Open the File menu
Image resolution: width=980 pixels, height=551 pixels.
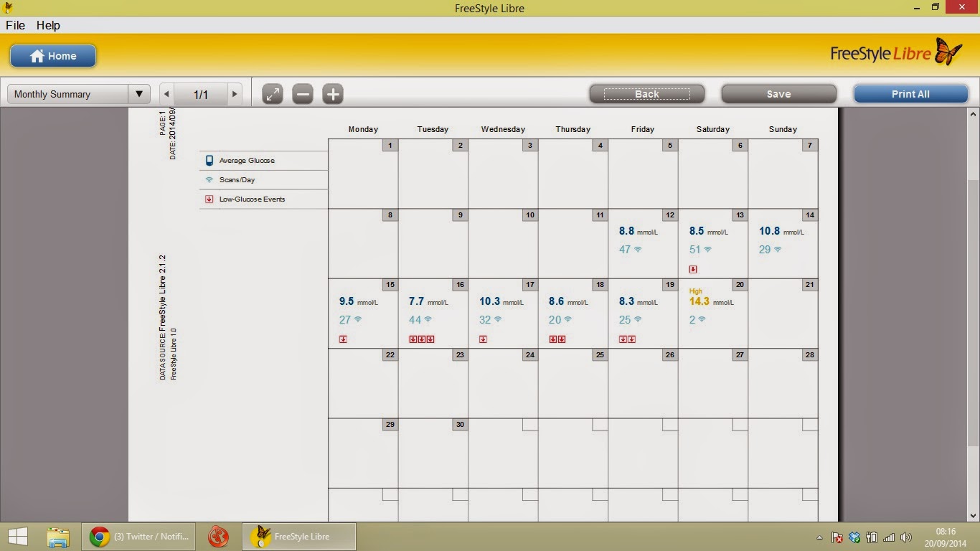(15, 25)
